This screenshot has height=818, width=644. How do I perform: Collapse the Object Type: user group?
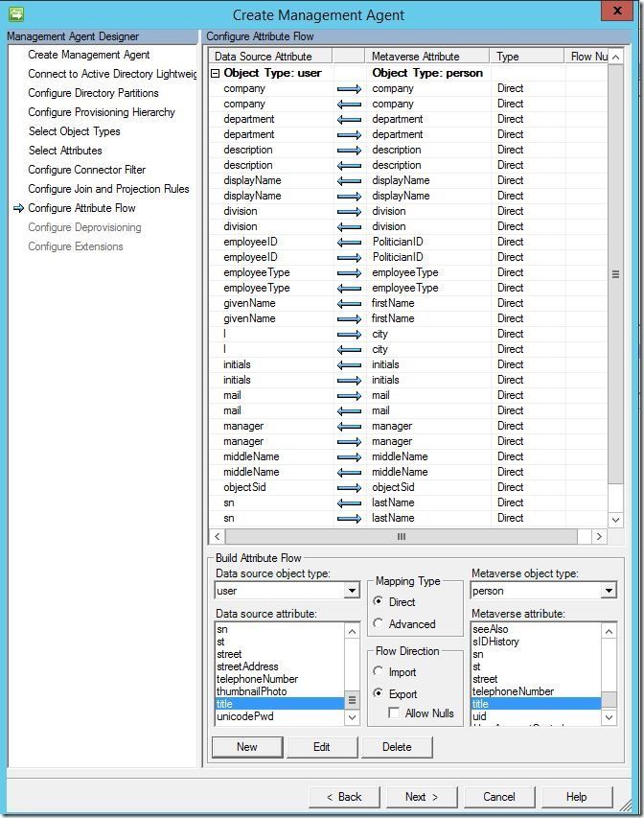(x=215, y=73)
